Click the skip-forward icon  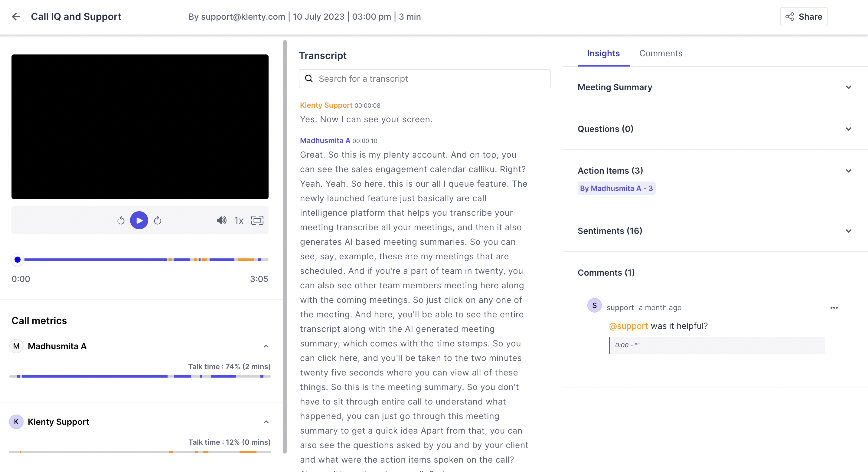click(x=157, y=221)
